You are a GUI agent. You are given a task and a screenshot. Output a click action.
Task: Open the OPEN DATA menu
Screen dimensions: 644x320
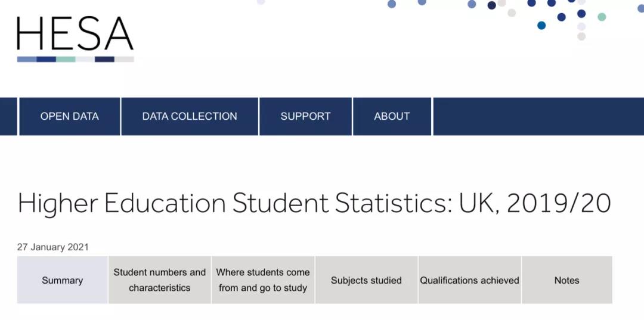69,117
